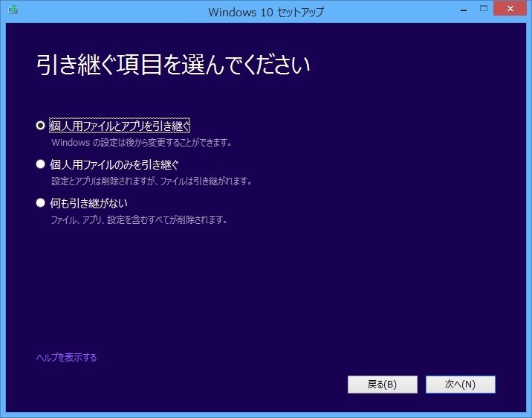Choose the 個人用ファイルのみを引き継ぐ radio button

pyautogui.click(x=40, y=164)
